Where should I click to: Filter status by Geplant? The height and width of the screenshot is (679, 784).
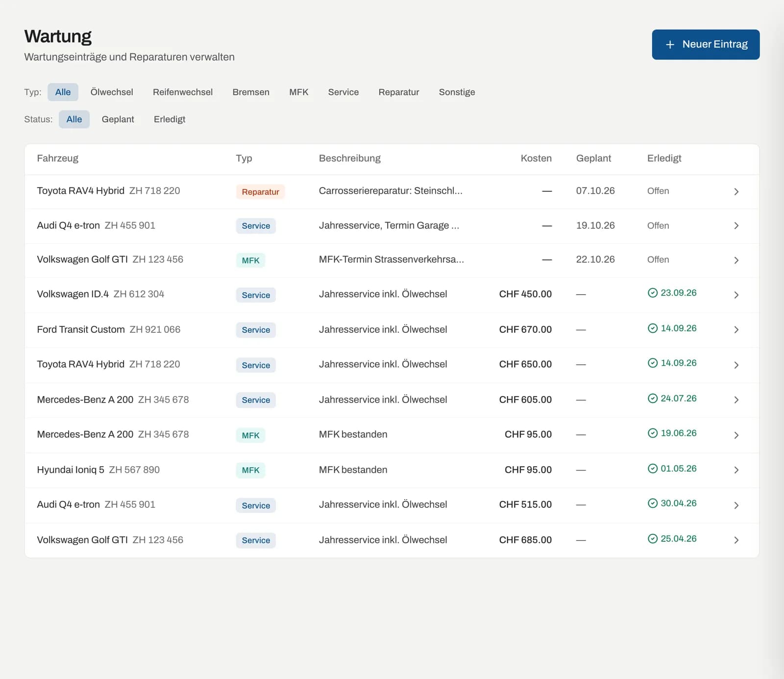click(118, 119)
